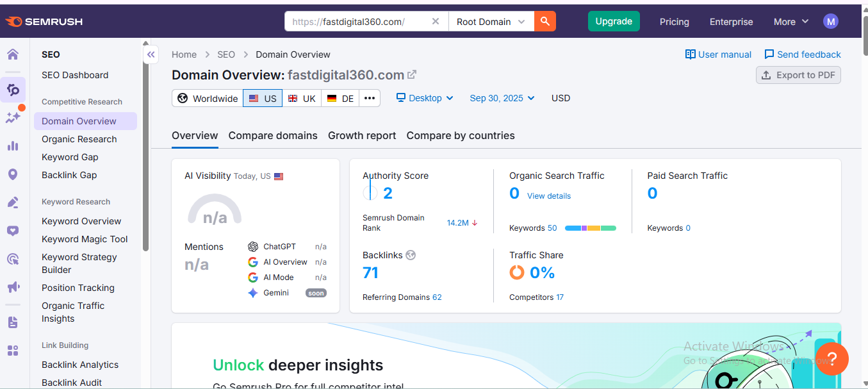Viewport: 868px width, 389px height.
Task: Open the floating orange help icon
Action: 831,359
